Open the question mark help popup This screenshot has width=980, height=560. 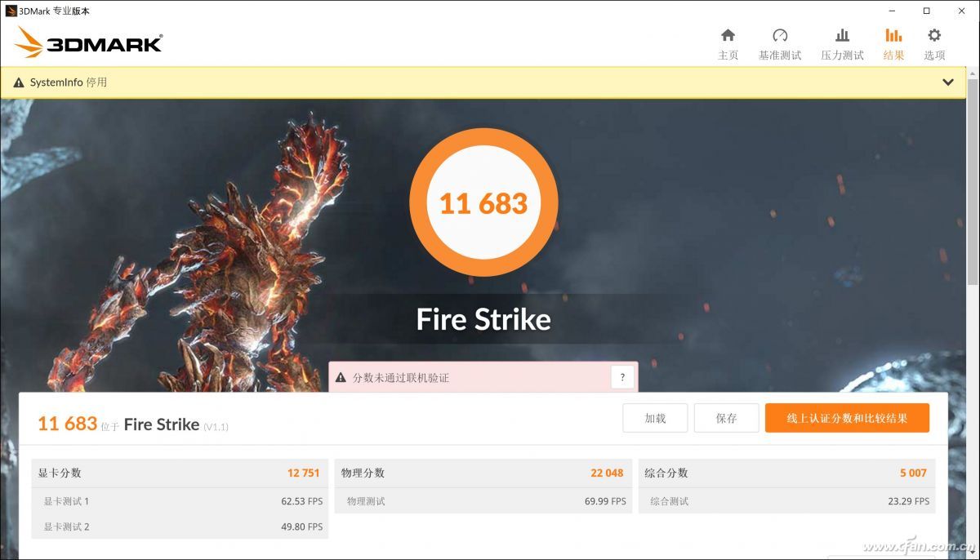[622, 376]
